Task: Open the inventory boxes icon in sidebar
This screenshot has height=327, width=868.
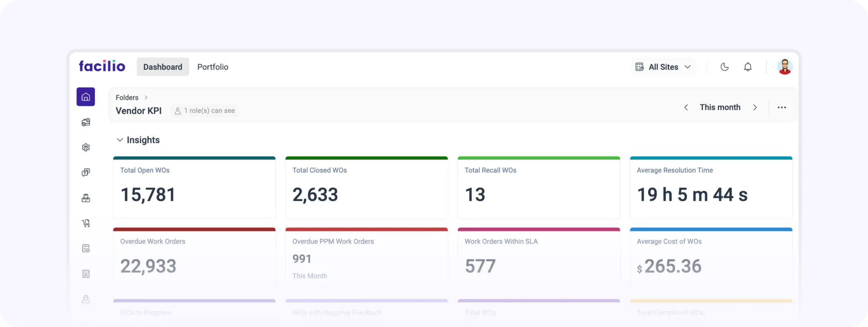Action: pyautogui.click(x=86, y=198)
